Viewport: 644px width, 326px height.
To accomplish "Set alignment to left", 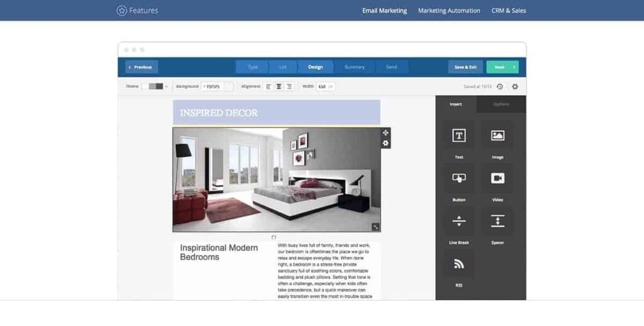I will [269, 87].
